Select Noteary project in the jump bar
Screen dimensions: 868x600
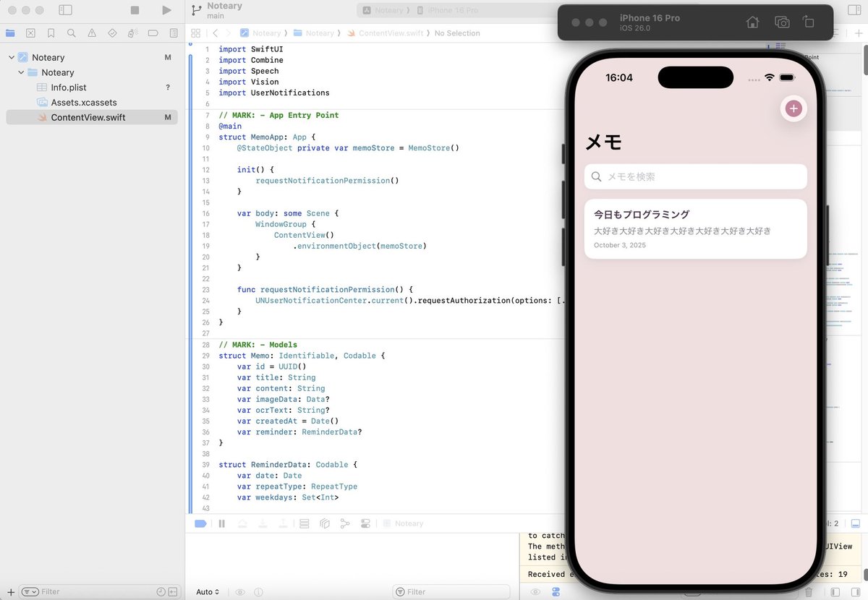click(x=260, y=33)
